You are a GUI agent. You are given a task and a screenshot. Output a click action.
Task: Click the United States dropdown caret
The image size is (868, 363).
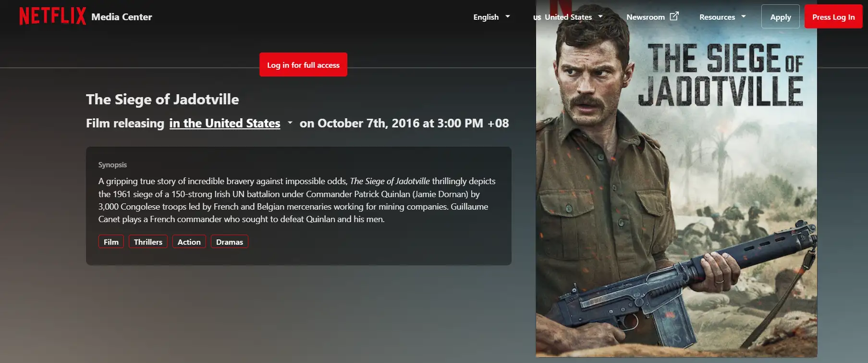pos(600,16)
